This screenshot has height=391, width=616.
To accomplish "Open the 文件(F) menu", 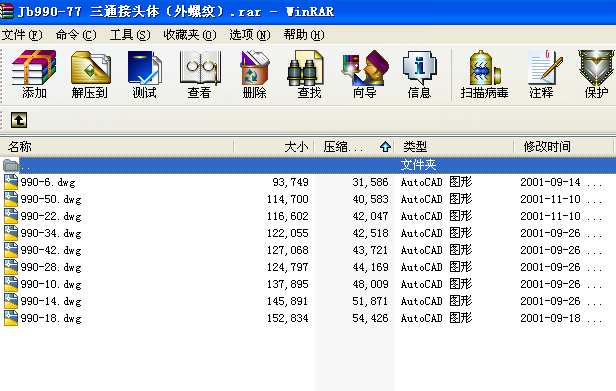I will tap(22, 35).
